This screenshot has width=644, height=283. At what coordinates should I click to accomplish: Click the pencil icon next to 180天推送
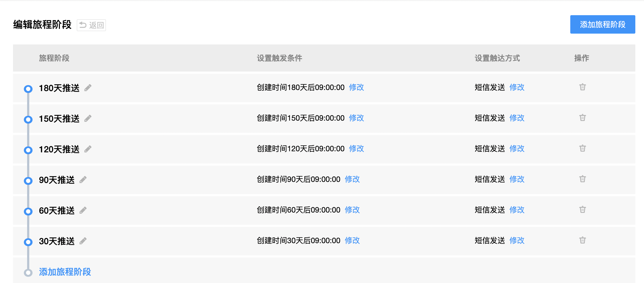click(x=88, y=88)
